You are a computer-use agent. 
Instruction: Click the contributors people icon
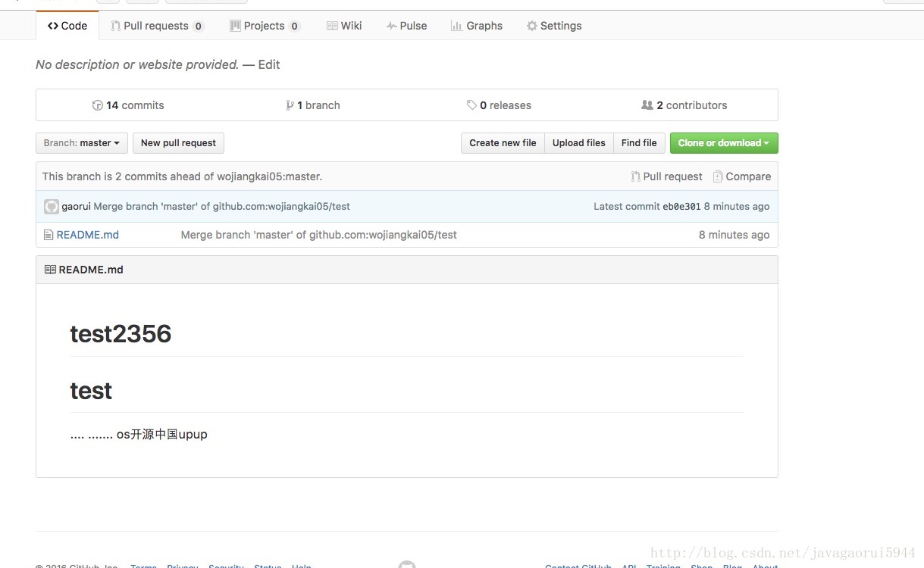coord(647,105)
